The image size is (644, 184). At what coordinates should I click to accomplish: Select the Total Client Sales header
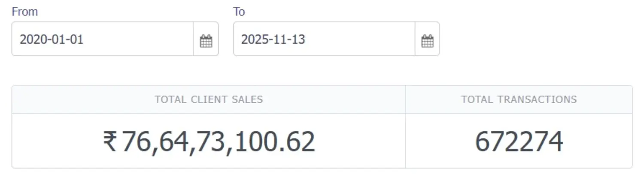209,99
